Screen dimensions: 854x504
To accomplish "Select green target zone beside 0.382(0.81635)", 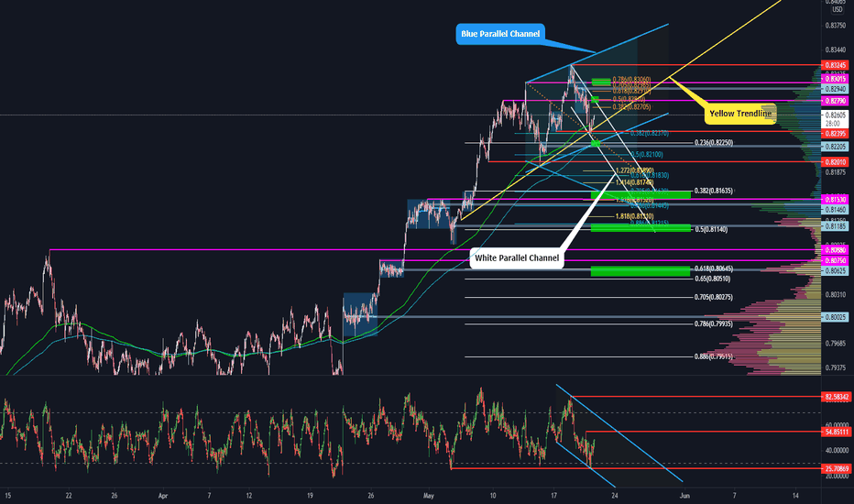I will (640, 194).
